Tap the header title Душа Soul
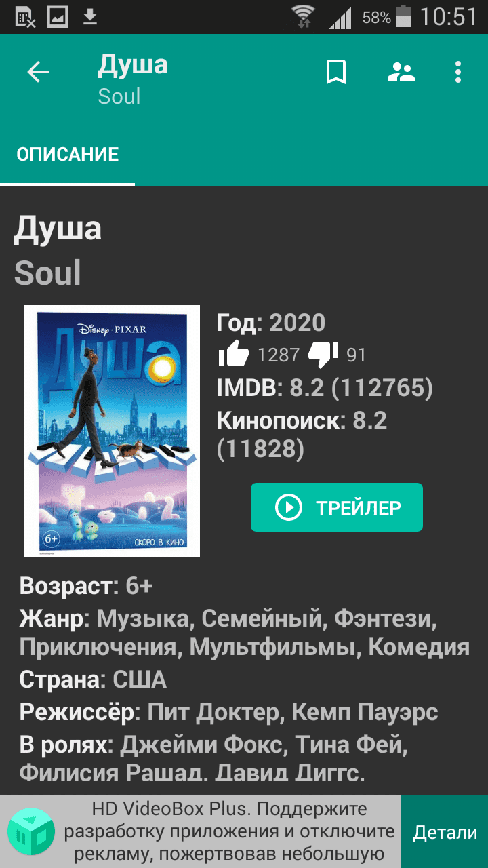Viewport: 488px width, 868px height. pyautogui.click(x=133, y=80)
